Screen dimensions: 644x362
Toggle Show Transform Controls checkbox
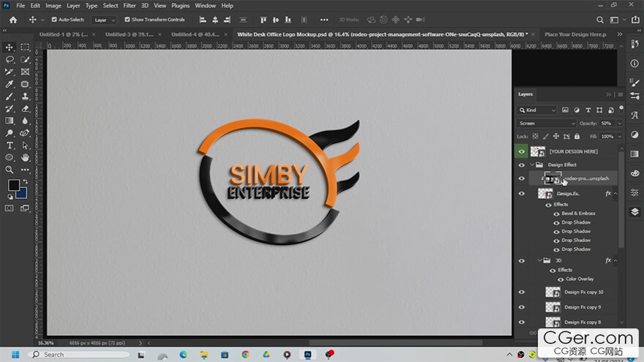coord(127,19)
